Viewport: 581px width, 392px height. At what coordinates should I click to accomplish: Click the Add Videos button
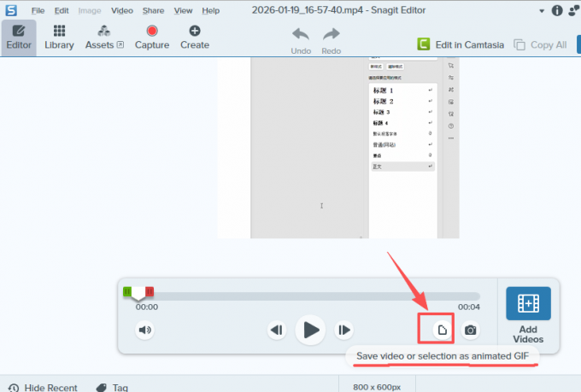pyautogui.click(x=528, y=315)
